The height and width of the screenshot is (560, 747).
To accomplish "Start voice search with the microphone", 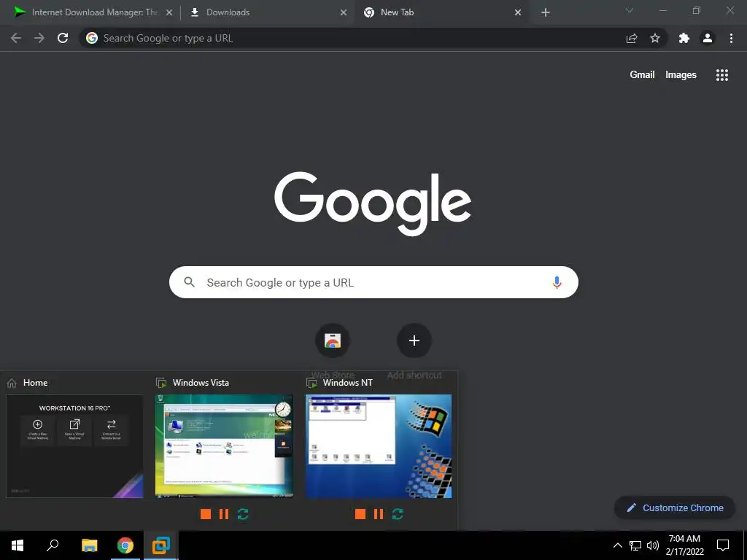I will pyautogui.click(x=557, y=282).
